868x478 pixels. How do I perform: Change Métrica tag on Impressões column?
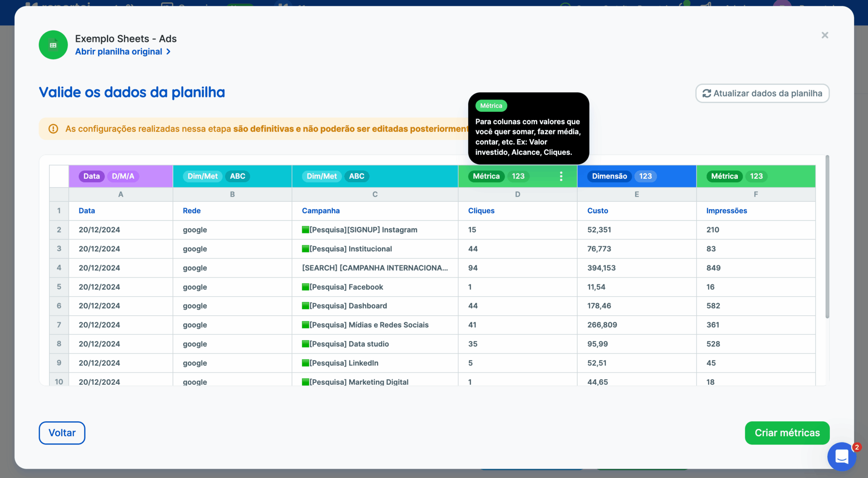[x=724, y=176]
